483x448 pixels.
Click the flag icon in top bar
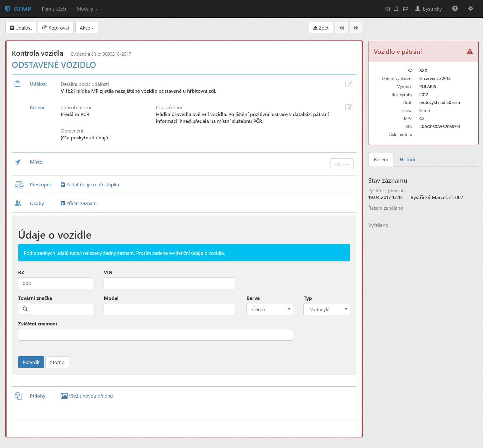(x=406, y=9)
